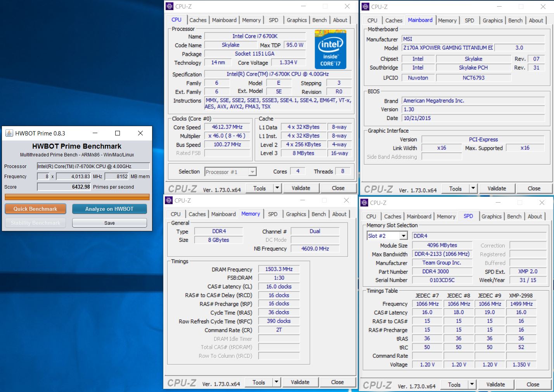Click mainboard model Z170A XPOWER GAMING TITANIUM
Image resolution: width=554 pixels, height=392 pixels.
448,48
